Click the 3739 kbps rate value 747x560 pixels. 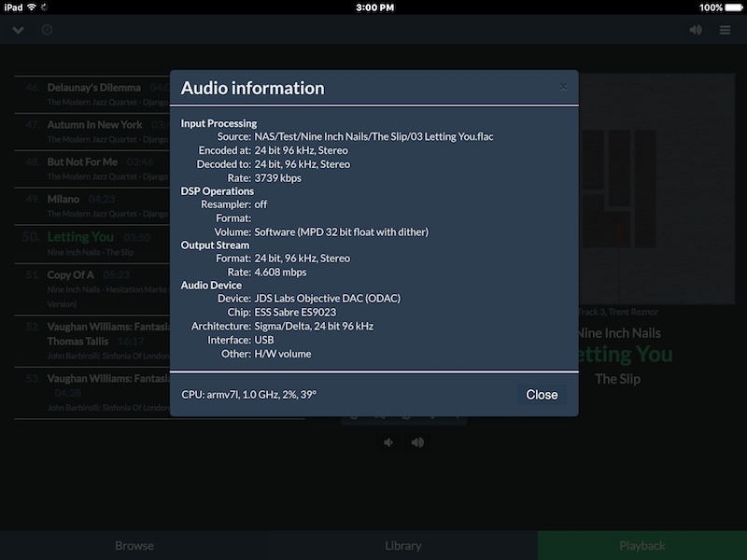(x=277, y=178)
